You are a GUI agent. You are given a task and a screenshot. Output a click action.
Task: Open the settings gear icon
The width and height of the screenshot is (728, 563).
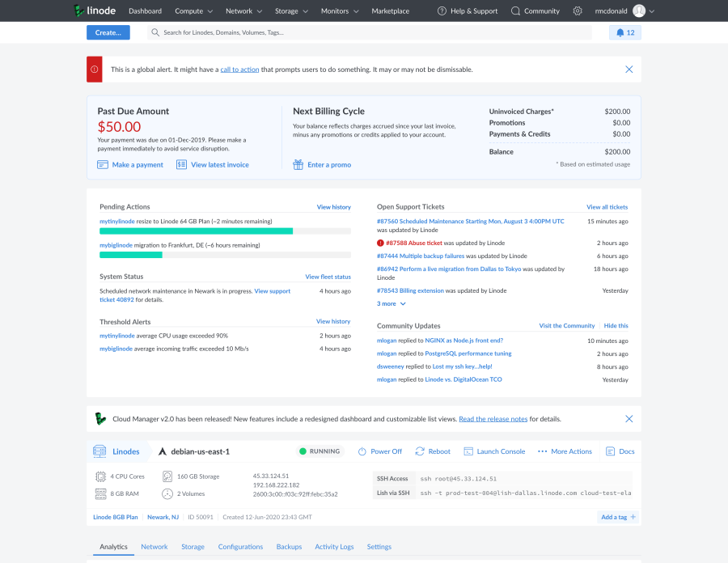[x=577, y=11]
